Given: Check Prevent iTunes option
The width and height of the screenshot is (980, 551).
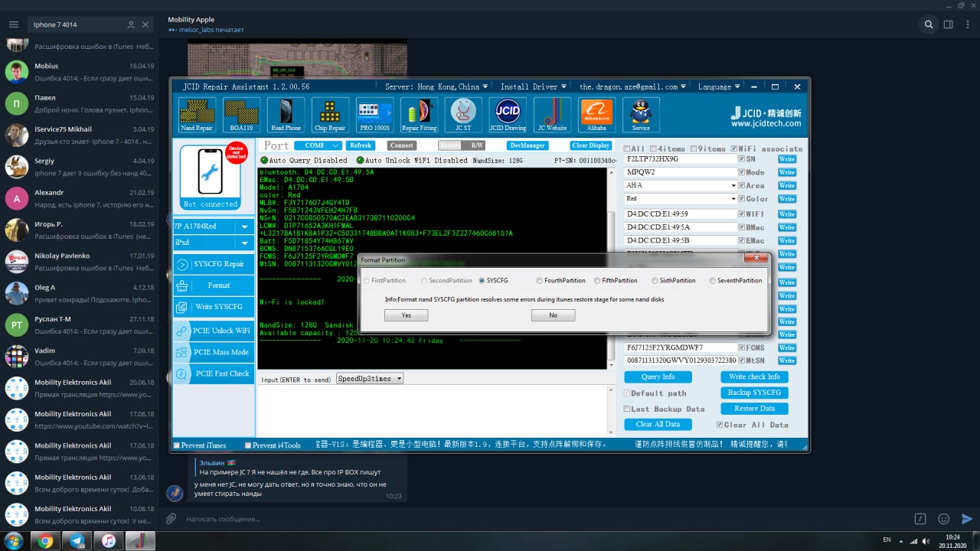Looking at the screenshot, I should [178, 445].
